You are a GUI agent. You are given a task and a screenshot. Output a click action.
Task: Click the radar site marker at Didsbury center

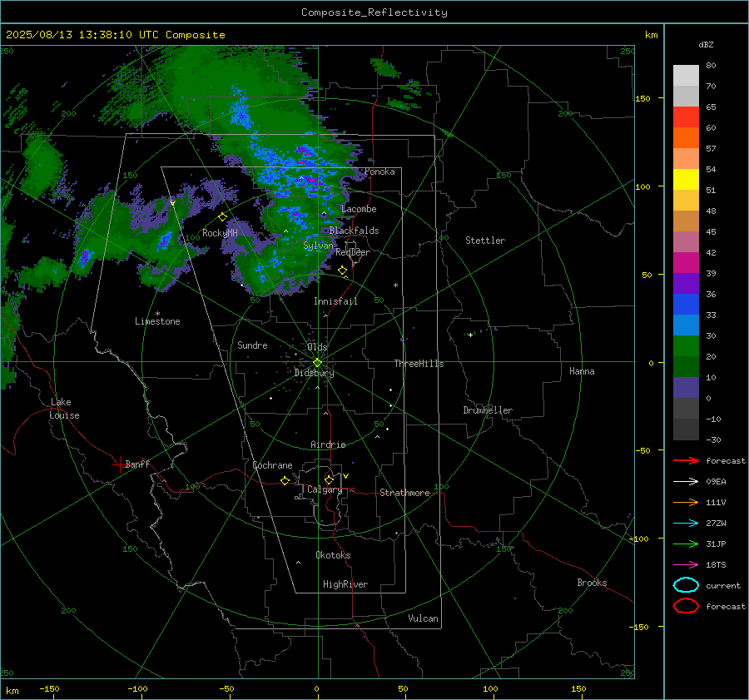click(318, 363)
